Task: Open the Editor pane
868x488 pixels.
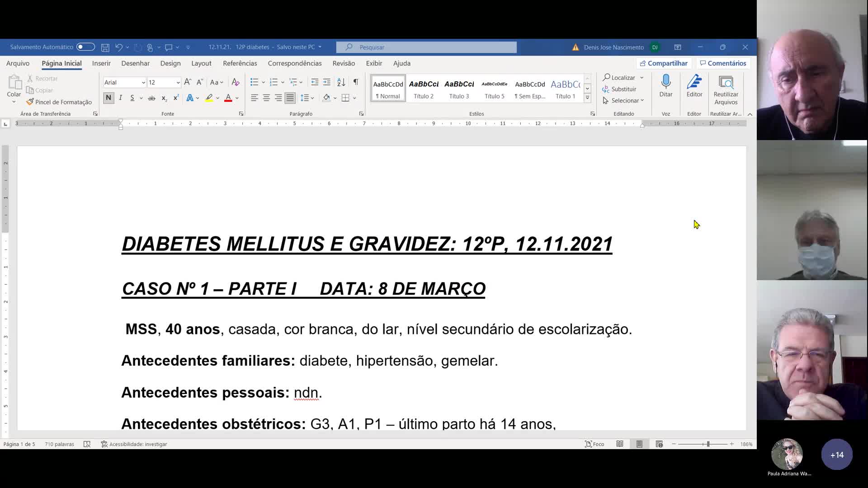Action: pos(694,86)
